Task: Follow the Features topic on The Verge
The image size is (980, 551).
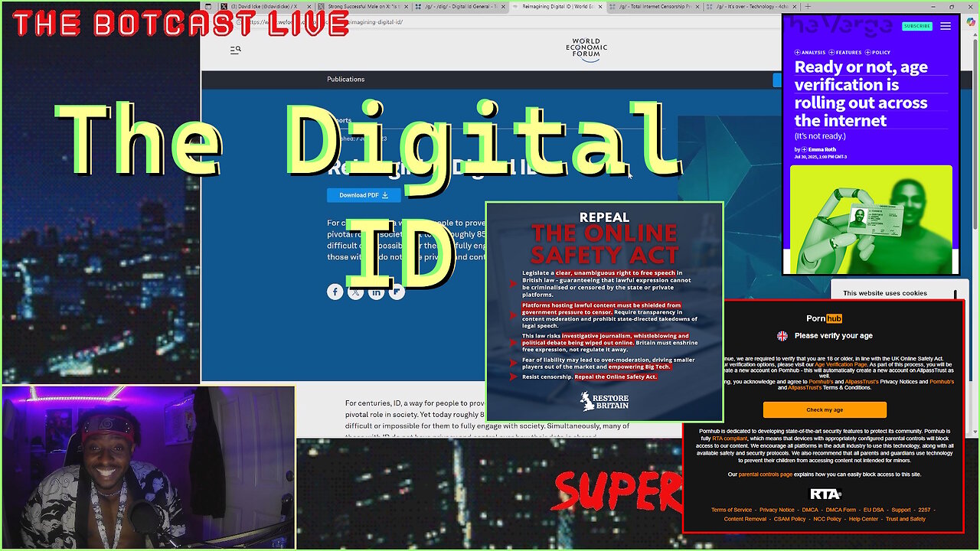Action: coord(845,53)
